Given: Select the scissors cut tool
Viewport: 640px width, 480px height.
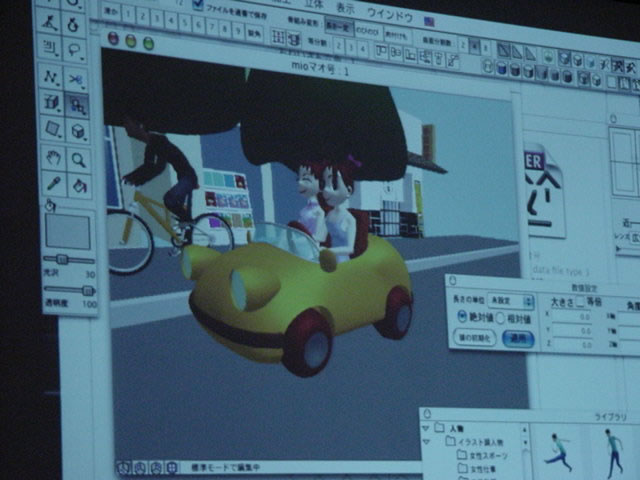Looking at the screenshot, I should click(77, 77).
